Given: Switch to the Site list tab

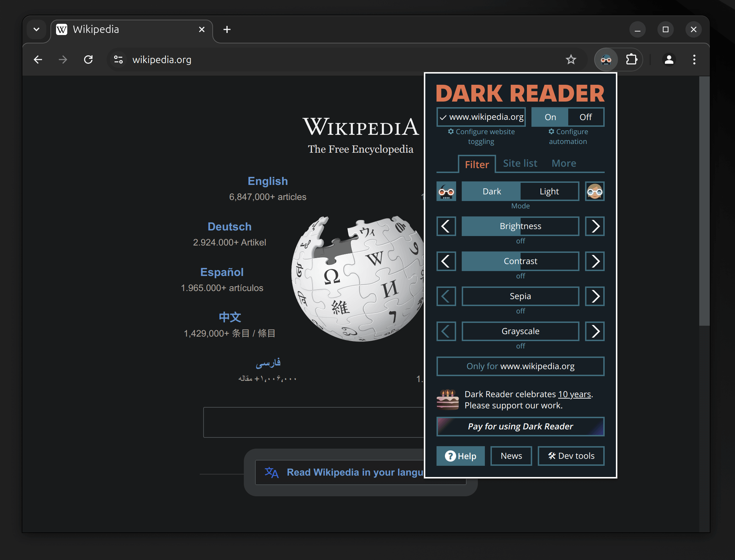Looking at the screenshot, I should click(520, 163).
